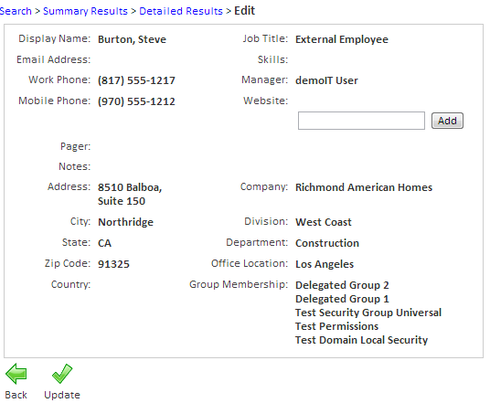The width and height of the screenshot is (490, 403).
Task: Click Test Permissions group entry
Action: point(337,326)
